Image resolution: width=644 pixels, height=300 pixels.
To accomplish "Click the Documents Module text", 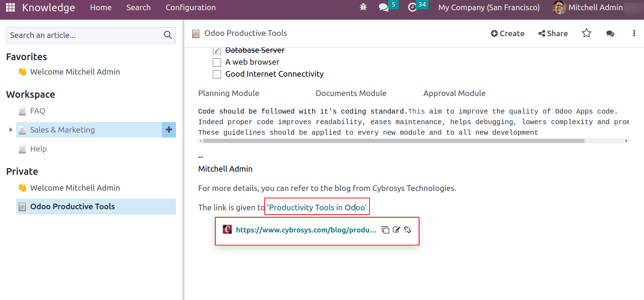I will 351,93.
